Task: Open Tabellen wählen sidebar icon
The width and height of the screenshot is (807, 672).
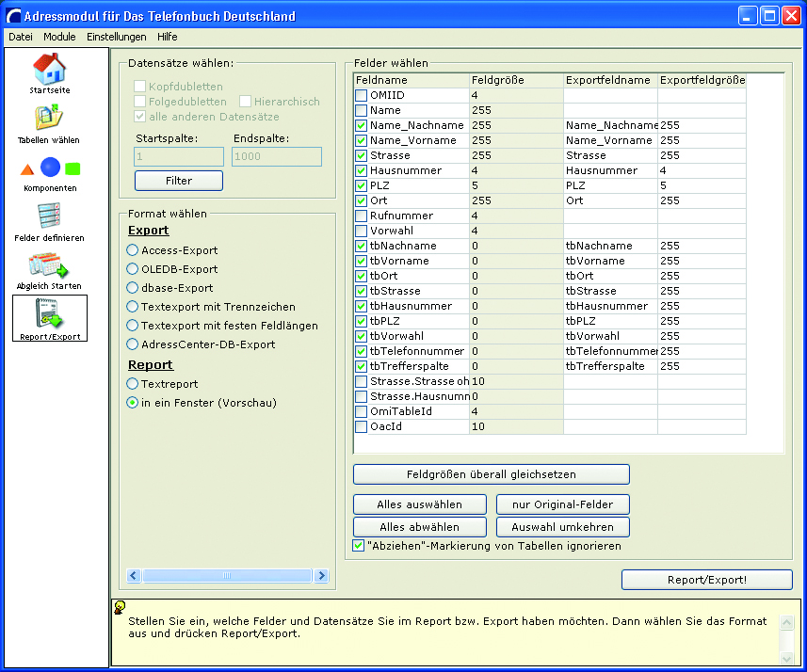Action: (x=49, y=118)
